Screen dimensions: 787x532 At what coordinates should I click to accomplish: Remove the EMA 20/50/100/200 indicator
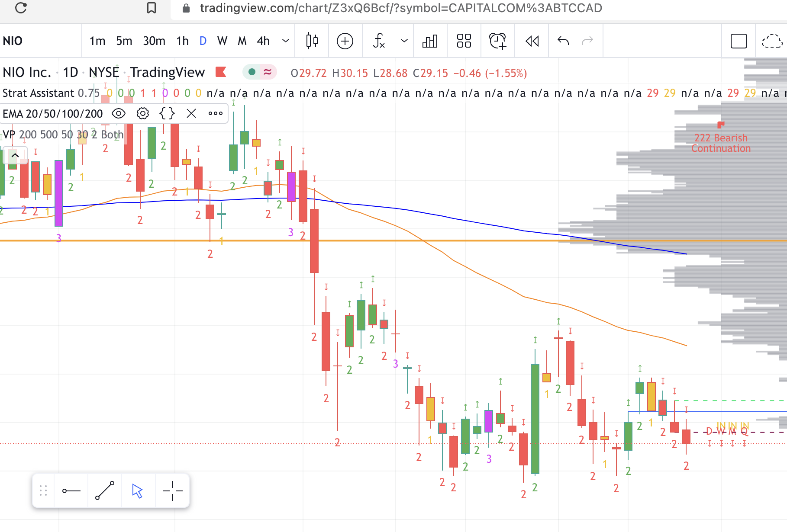click(191, 114)
